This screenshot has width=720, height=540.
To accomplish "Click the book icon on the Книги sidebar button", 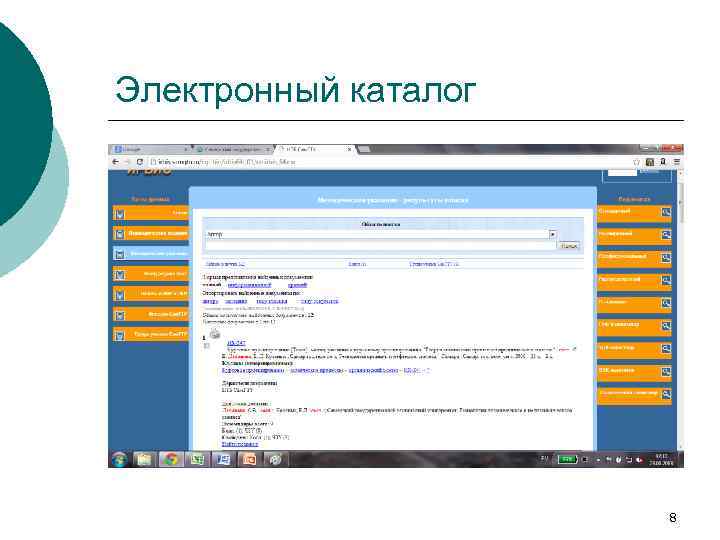I will coord(120,214).
